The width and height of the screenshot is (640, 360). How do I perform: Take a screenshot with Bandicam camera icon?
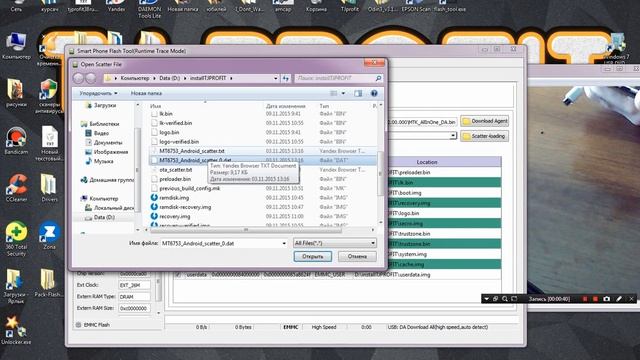click(x=607, y=299)
